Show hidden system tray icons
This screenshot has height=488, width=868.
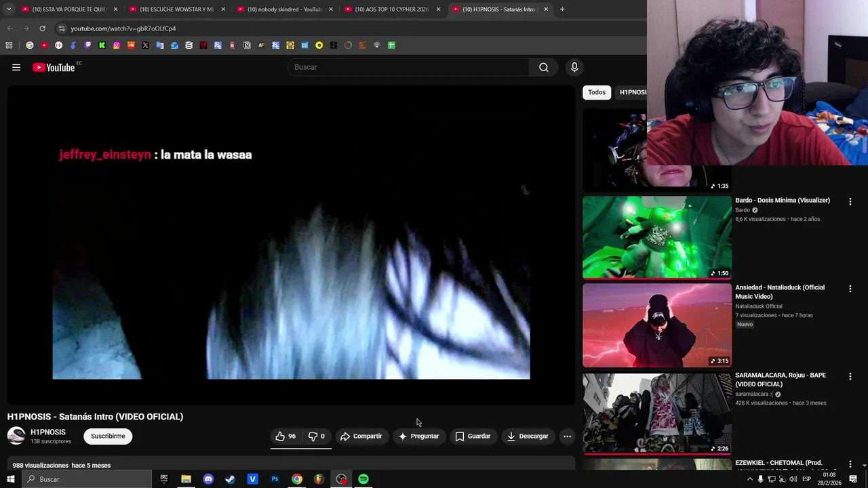click(x=749, y=479)
